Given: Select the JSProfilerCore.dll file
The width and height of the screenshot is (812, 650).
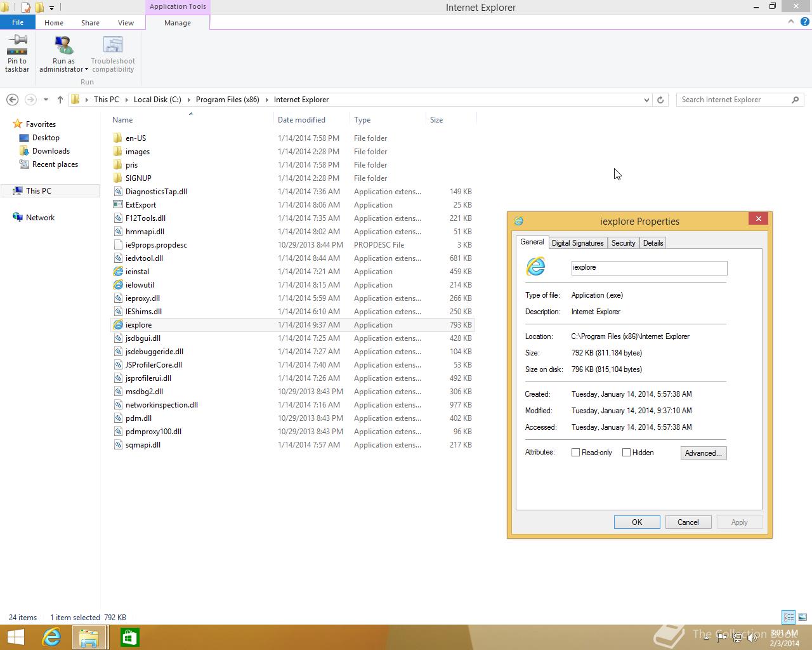Looking at the screenshot, I should pos(292,365).
